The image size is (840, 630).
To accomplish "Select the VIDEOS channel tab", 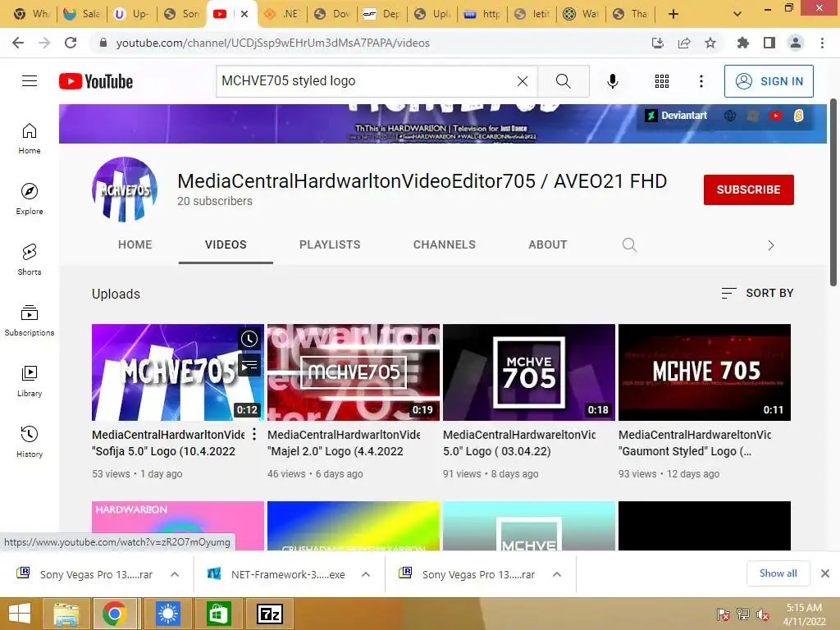I will coord(226,244).
